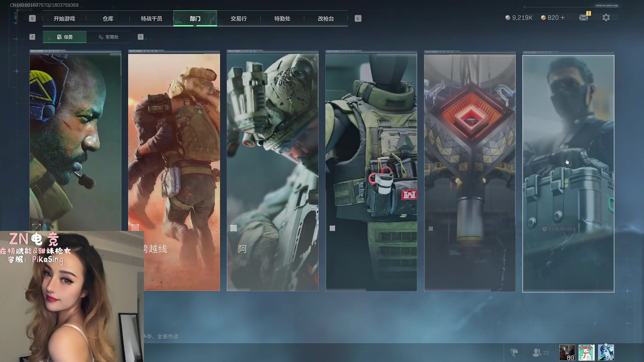The image size is (644, 362).
Task: Select the third squad member avatar
Action: coord(606,353)
